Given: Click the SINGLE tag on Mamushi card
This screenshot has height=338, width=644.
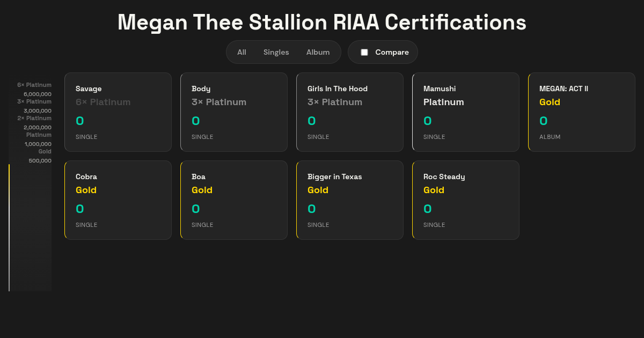Looking at the screenshot, I should click(434, 137).
